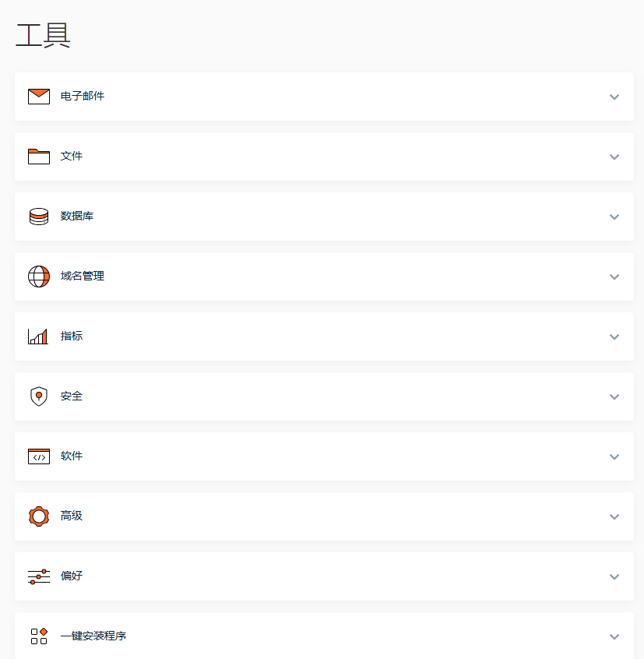The width and height of the screenshot is (644, 659).
Task: Open the 软件 section label
Action: tap(72, 456)
